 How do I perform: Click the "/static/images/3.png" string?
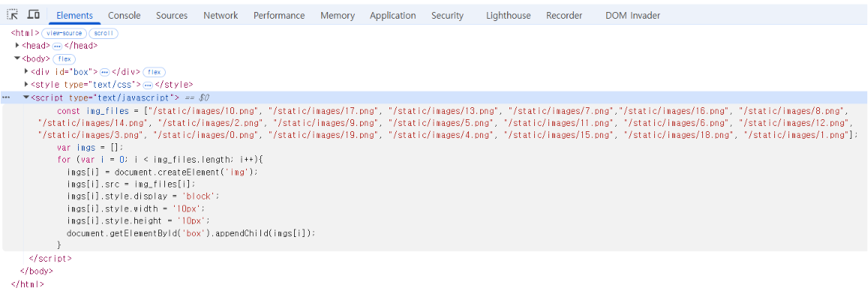pyautogui.click(x=92, y=135)
